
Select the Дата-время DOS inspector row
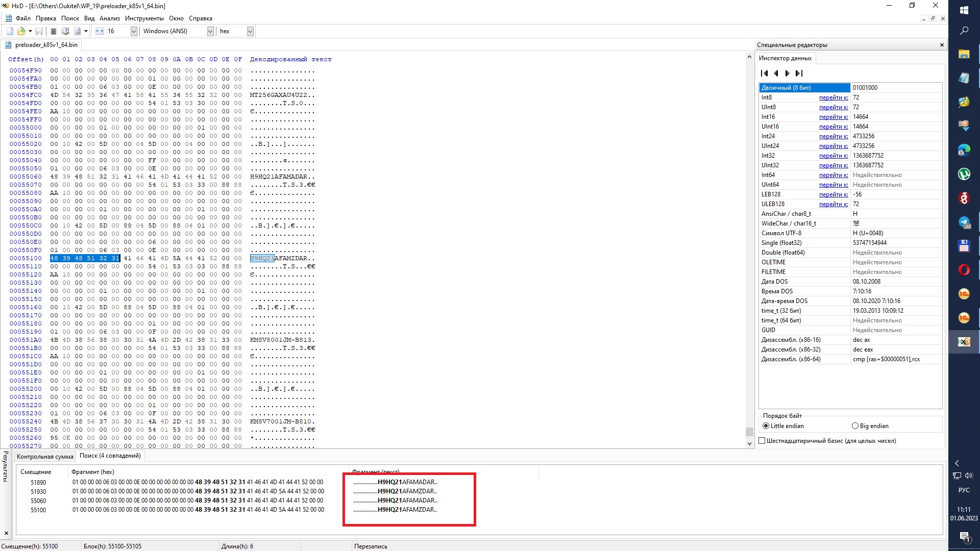(850, 301)
